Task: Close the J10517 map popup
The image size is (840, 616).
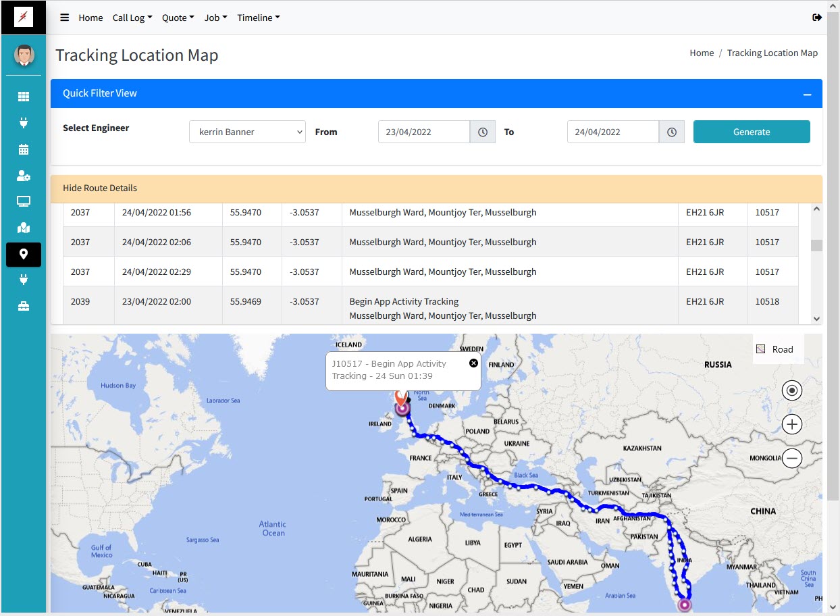Action: pyautogui.click(x=473, y=363)
